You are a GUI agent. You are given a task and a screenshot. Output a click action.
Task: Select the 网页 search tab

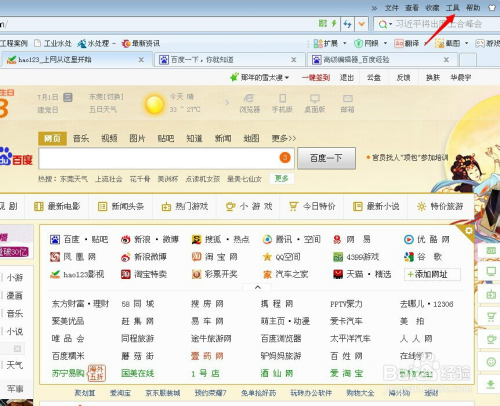click(52, 138)
